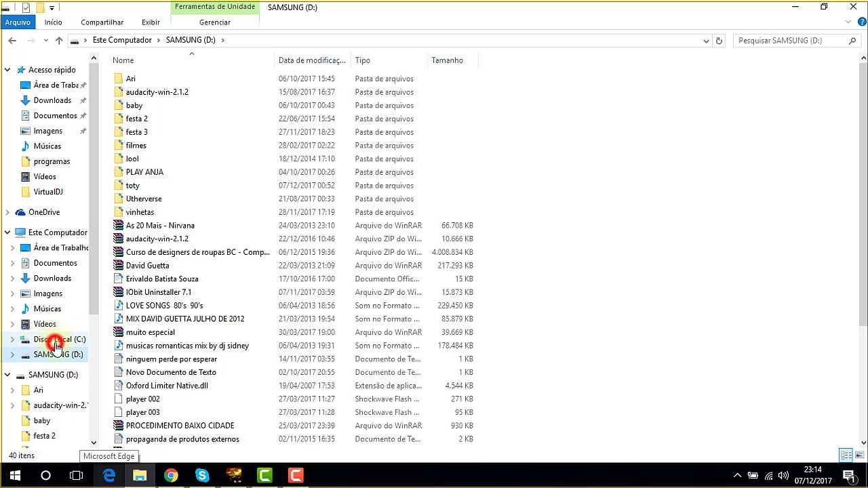Open the recent locations dropdown arrow

coord(45,41)
